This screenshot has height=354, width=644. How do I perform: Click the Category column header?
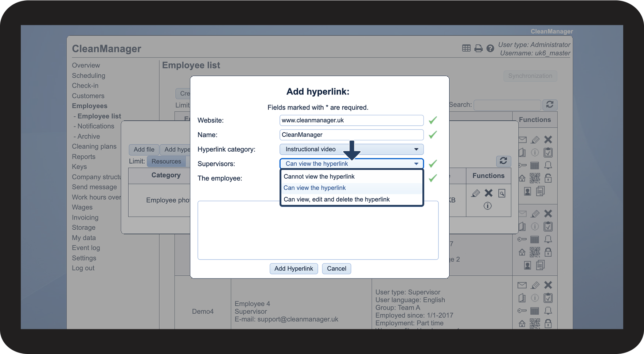coord(166,175)
